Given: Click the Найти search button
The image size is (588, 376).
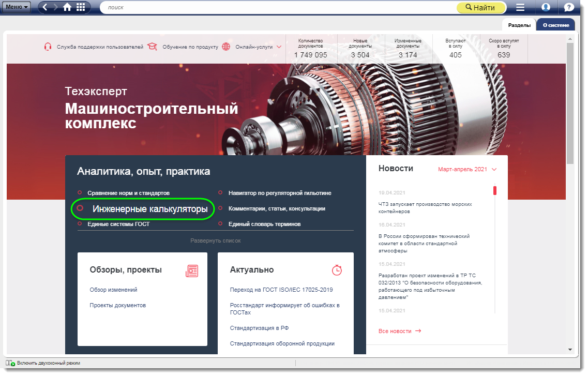Looking at the screenshot, I should point(481,7).
